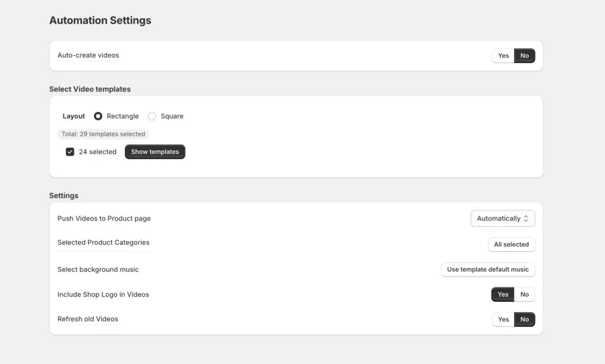Viewport: 605px width, 364px height.
Task: Click the Show templates button
Action: 155,151
